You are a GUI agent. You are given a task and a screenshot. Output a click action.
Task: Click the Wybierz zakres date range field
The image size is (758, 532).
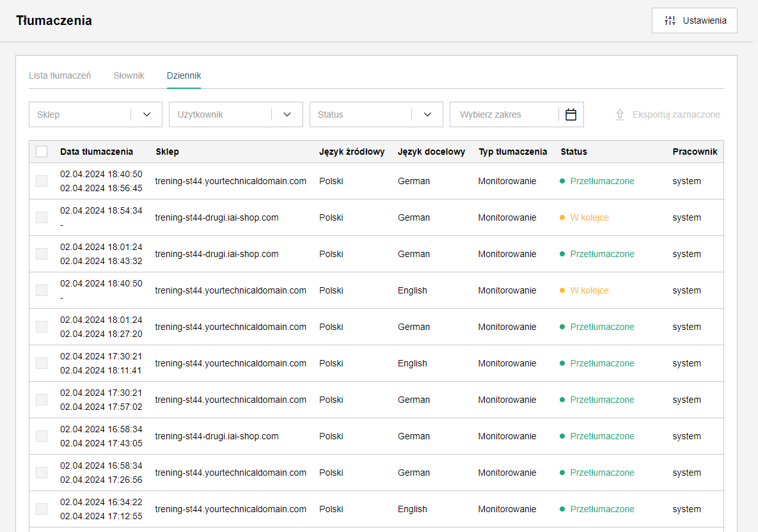coord(516,114)
